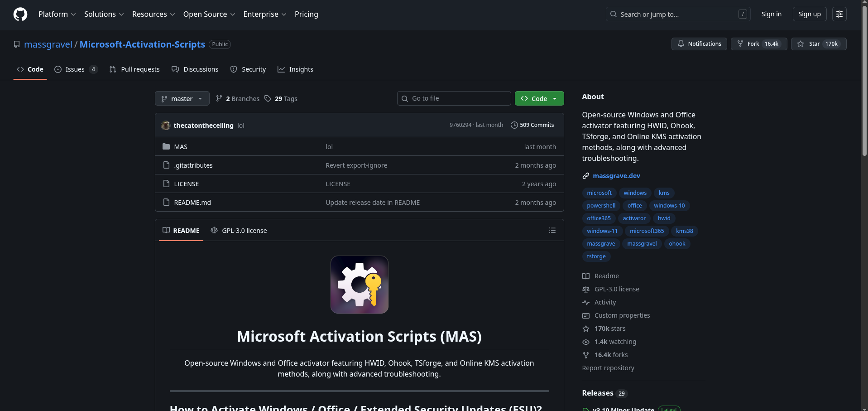868x411 pixels.
Task: Click the Go to file search field
Action: [x=453, y=98]
